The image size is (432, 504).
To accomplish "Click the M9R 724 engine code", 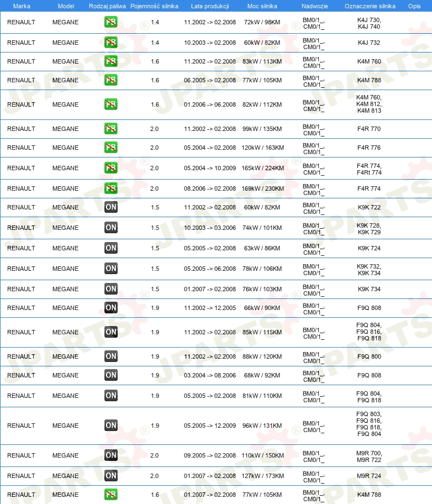I will click(369, 476).
